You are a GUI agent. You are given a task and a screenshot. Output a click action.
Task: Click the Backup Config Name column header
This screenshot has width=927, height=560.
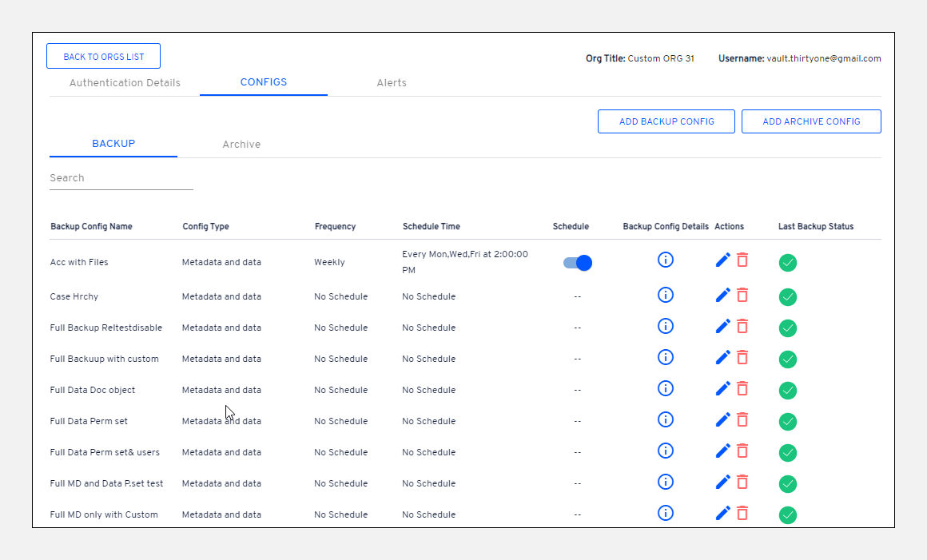coord(91,227)
